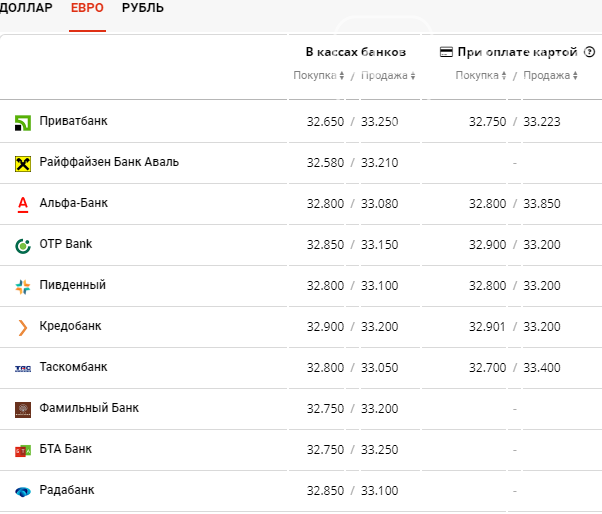
Task: Open the help icon beside При оплате картой
Action: [x=589, y=51]
